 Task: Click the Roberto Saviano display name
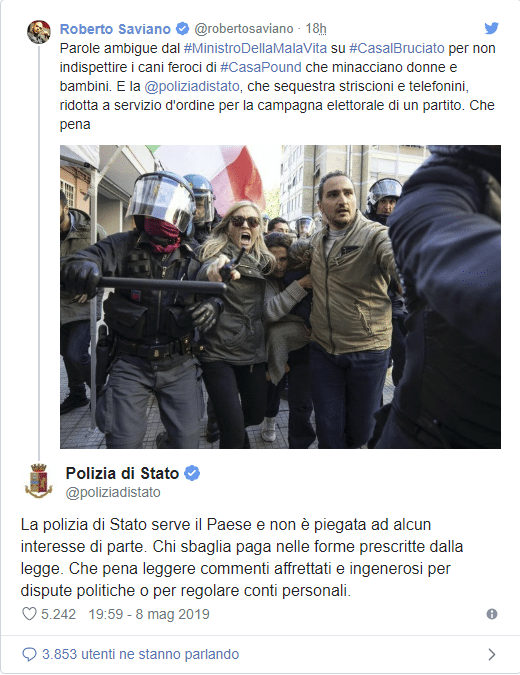click(115, 29)
